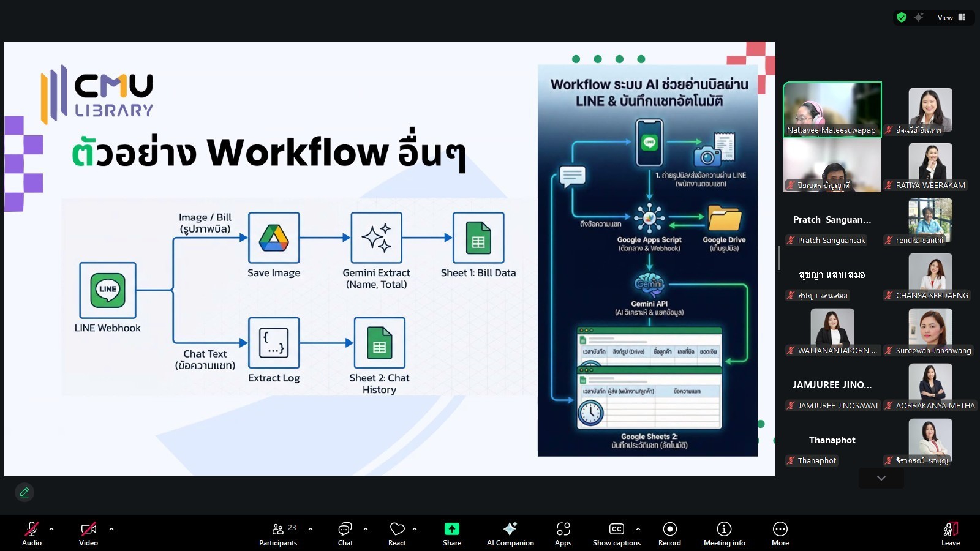Leave the meeting
This screenshot has width=980, height=551.
(x=950, y=533)
